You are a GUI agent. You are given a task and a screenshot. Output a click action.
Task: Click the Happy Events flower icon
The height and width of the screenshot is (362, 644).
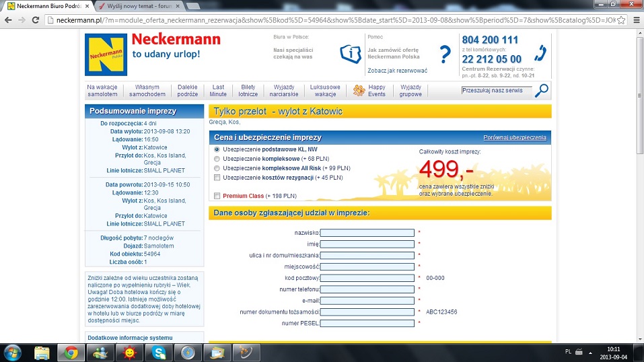pos(359,90)
